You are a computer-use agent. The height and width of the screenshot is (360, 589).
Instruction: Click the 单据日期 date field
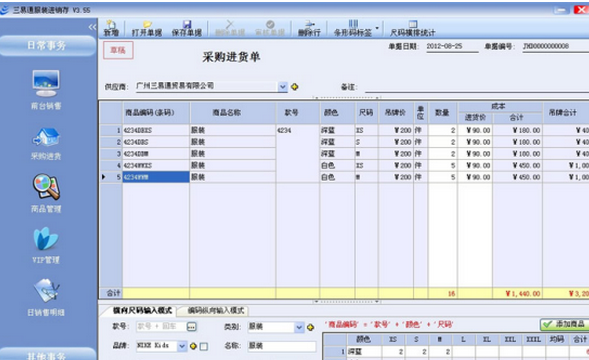(x=452, y=47)
